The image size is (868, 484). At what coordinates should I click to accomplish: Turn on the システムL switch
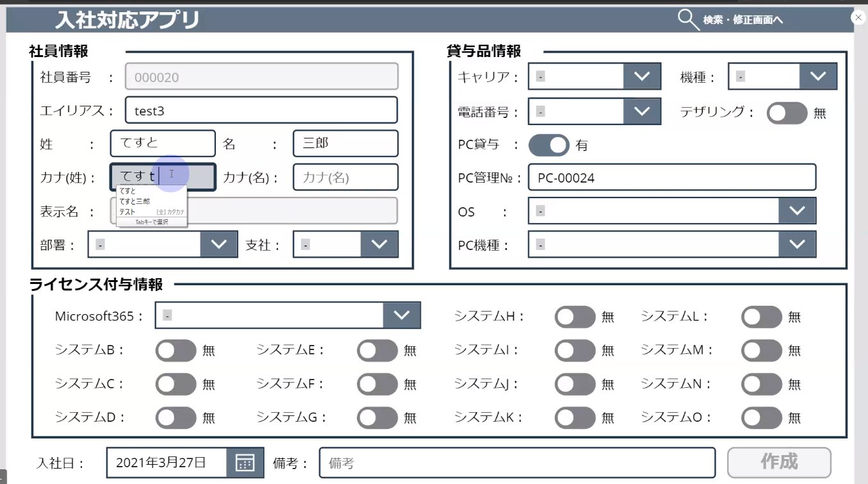[762, 316]
